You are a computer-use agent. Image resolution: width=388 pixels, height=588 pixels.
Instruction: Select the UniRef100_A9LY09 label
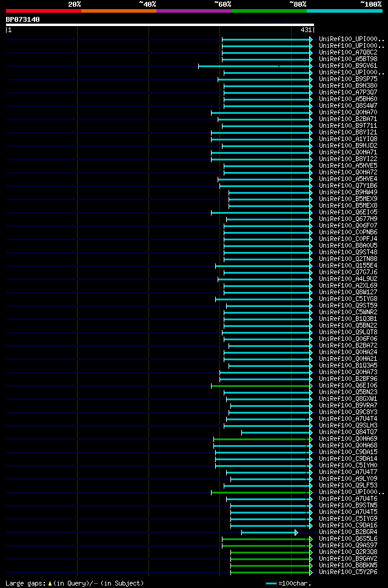pos(348,479)
